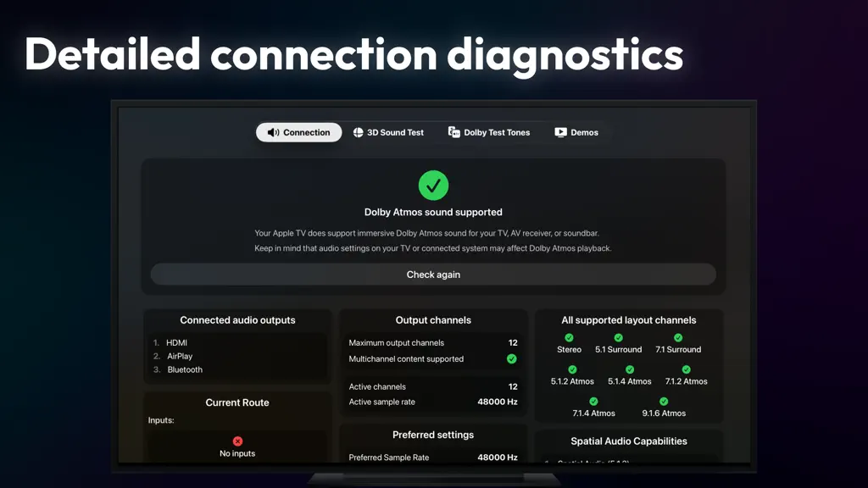The height and width of the screenshot is (488, 868).
Task: Go to the Demos tab
Action: [x=576, y=132]
